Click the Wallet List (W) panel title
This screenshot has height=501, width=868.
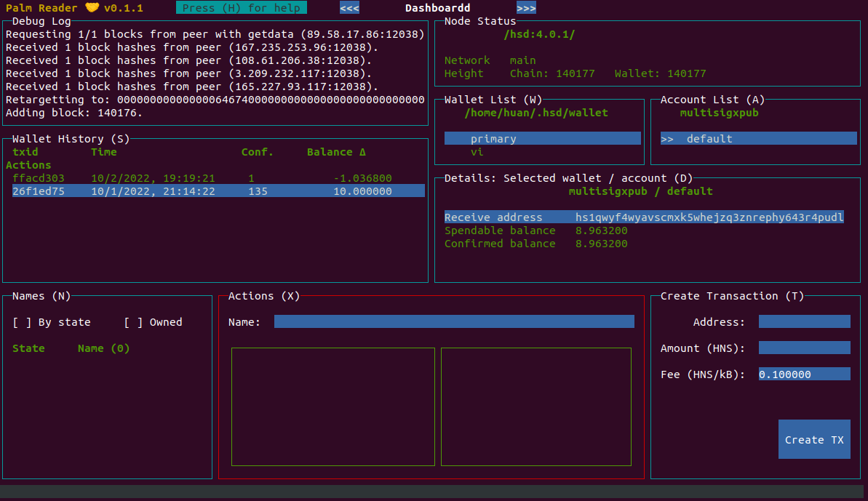(x=493, y=100)
